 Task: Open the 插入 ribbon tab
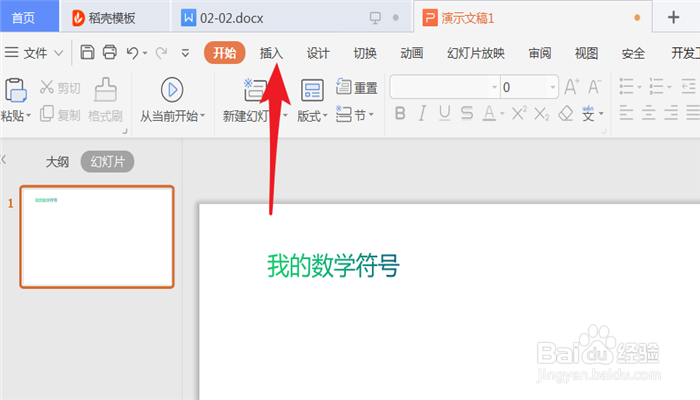pos(271,54)
